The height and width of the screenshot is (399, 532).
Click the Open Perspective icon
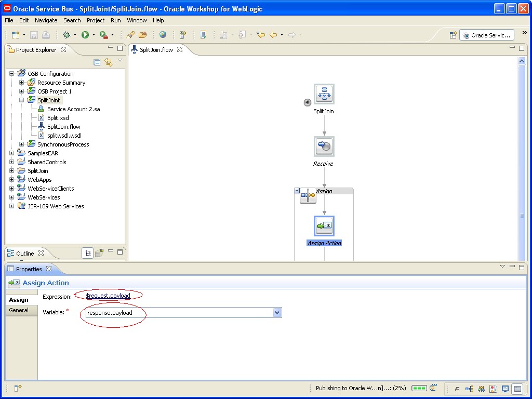(453, 35)
